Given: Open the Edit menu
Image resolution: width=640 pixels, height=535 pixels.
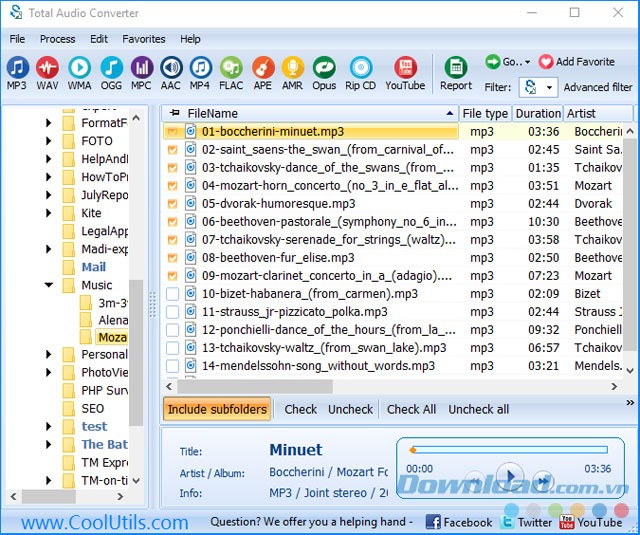Looking at the screenshot, I should pos(99,39).
